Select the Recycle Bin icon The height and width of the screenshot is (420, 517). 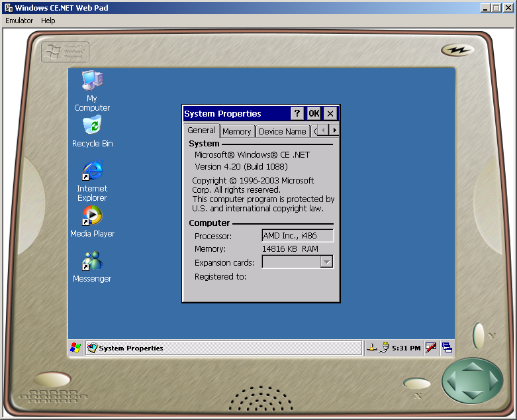pos(92,132)
